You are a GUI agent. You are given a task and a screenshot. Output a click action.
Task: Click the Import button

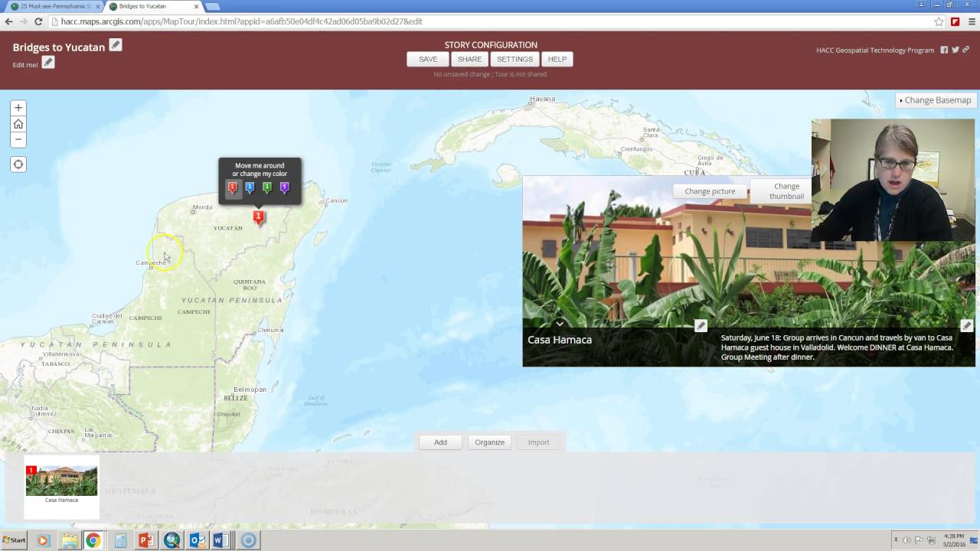coord(538,442)
